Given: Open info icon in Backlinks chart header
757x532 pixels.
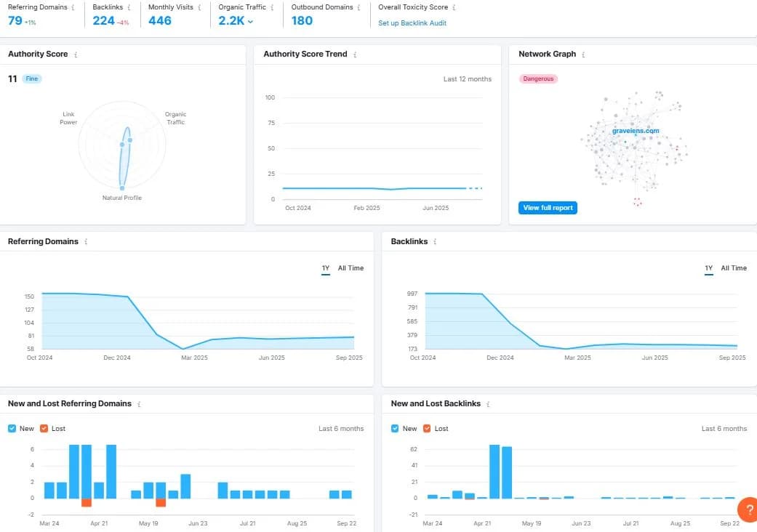Looking at the screenshot, I should [x=435, y=241].
